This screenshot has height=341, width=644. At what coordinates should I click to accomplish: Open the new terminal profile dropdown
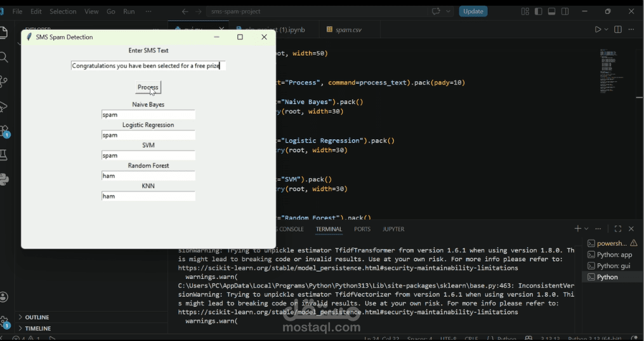point(586,229)
